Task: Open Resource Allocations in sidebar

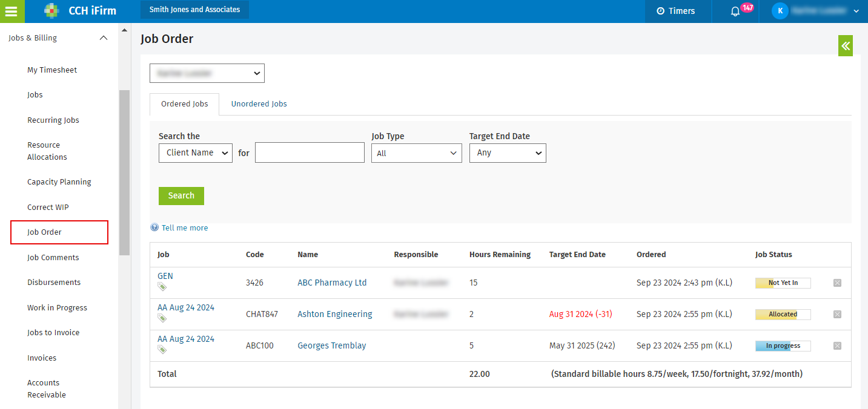Action: (x=47, y=151)
